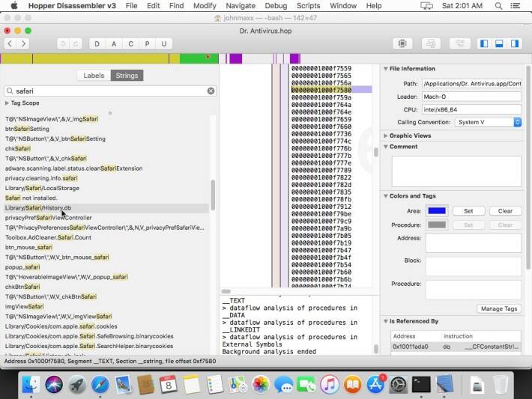Viewport: 532px width, 399px height.
Task: Collapse the Is Referenced By section
Action: [386, 321]
